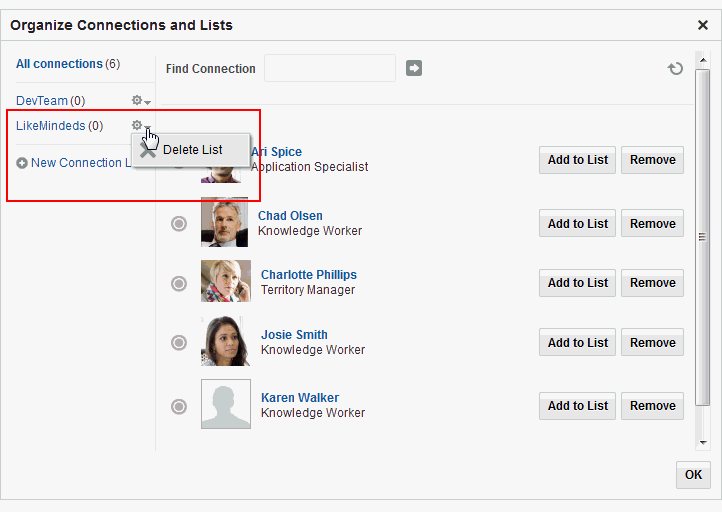Open Karen Walker's placeholder avatar
722x512 pixels.
click(x=226, y=404)
